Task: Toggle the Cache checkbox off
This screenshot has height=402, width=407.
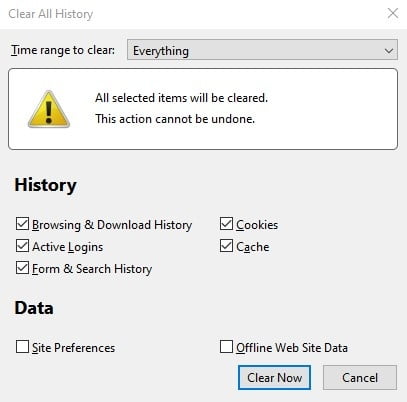Action: point(226,246)
